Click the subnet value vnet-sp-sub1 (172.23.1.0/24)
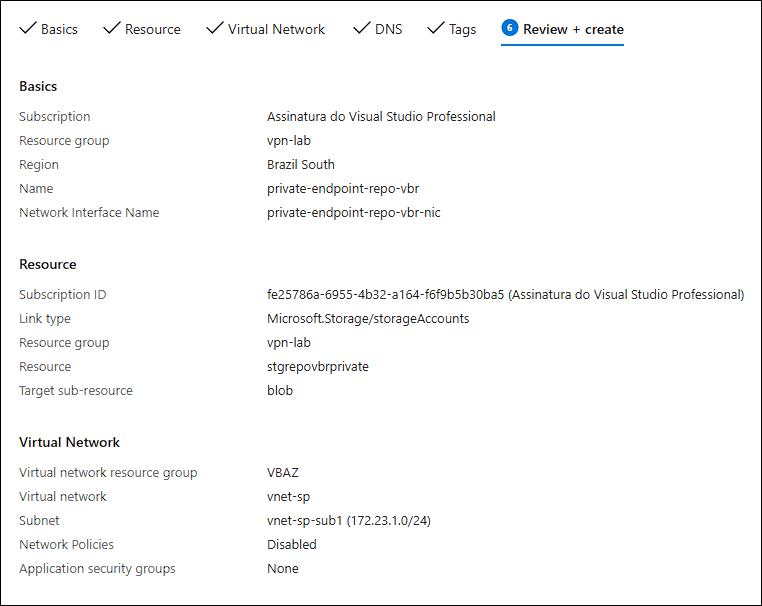This screenshot has height=606, width=762. point(348,520)
